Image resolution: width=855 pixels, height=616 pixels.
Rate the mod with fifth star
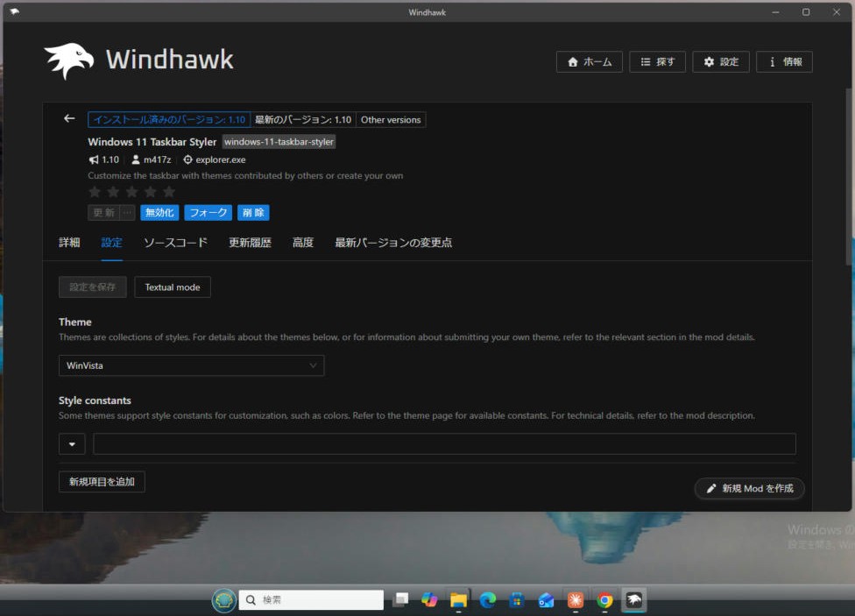(169, 192)
